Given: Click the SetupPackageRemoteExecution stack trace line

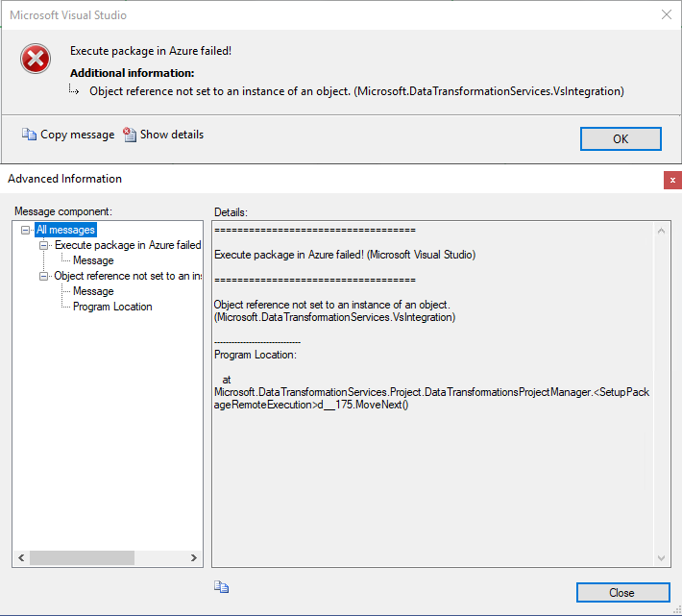Looking at the screenshot, I should pos(432,399).
